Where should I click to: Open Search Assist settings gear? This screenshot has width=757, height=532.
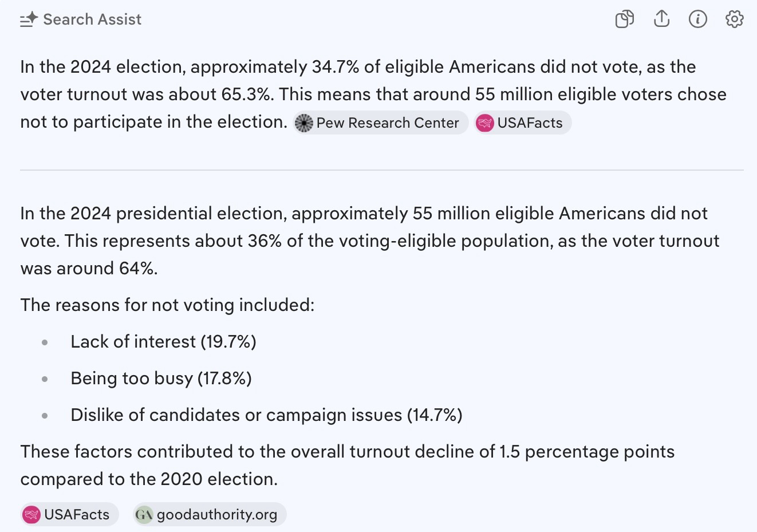(734, 19)
